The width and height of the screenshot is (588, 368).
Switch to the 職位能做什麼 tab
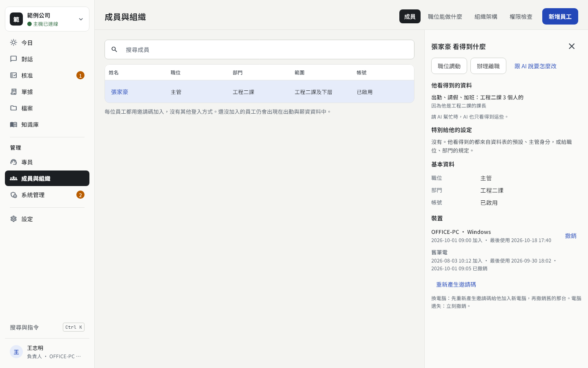(x=445, y=16)
